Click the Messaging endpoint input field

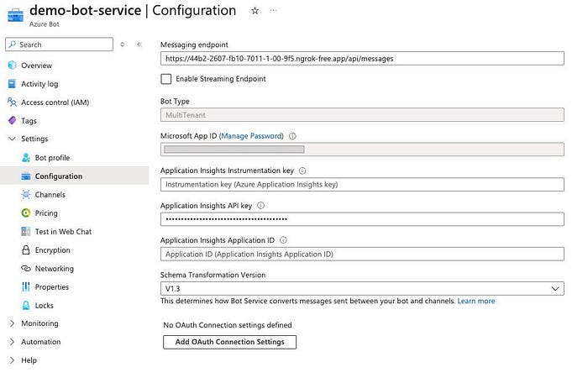pos(362,59)
